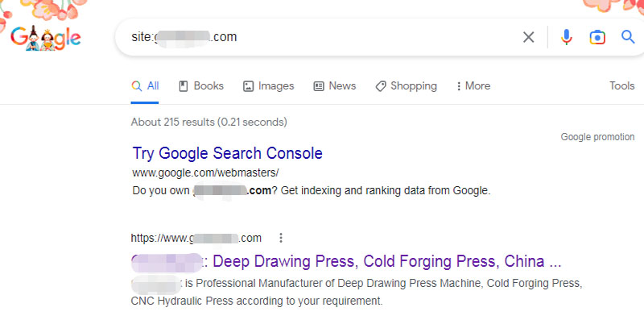Open the Tools options
This screenshot has width=644, height=320.
[x=621, y=86]
